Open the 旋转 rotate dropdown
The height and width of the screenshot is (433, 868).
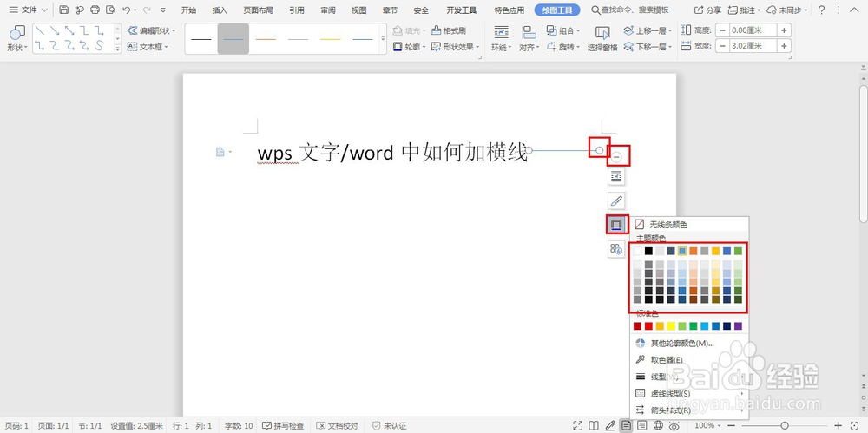pyautogui.click(x=563, y=47)
